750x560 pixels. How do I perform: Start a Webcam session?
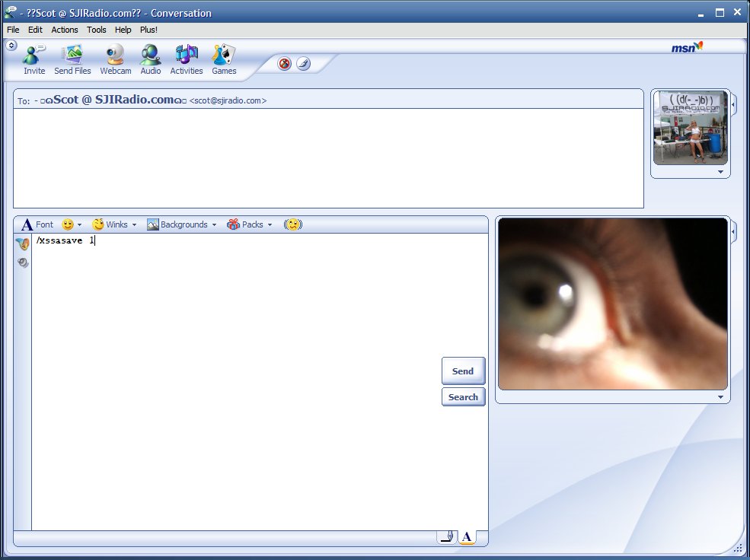(115, 59)
